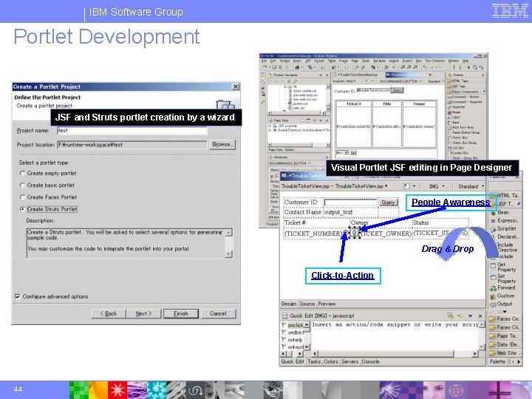Expand the Faces Components palette drawer

point(505,319)
